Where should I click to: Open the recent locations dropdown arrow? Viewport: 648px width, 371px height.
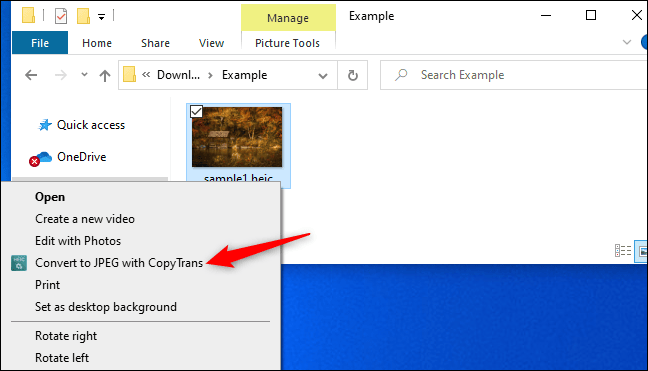pos(84,75)
